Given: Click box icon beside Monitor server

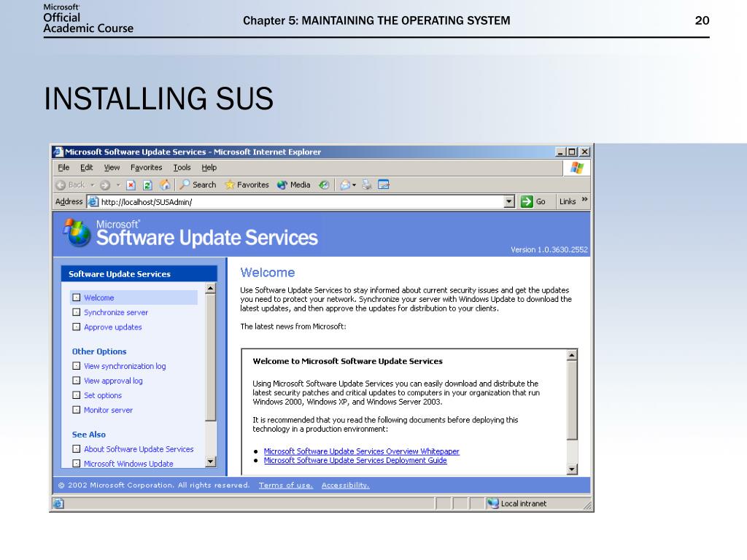Looking at the screenshot, I should click(x=76, y=410).
